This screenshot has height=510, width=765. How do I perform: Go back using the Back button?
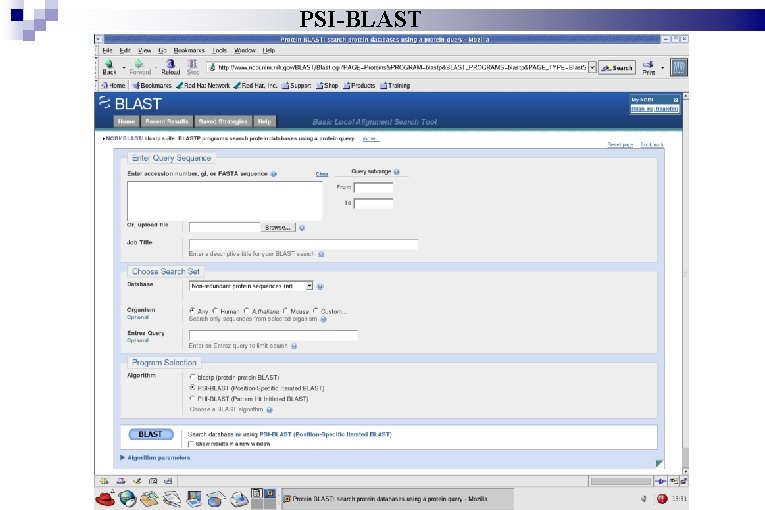pos(109,67)
